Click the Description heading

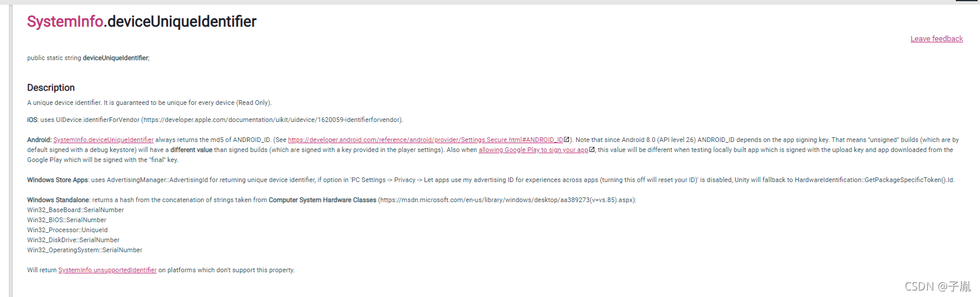pyautogui.click(x=51, y=87)
